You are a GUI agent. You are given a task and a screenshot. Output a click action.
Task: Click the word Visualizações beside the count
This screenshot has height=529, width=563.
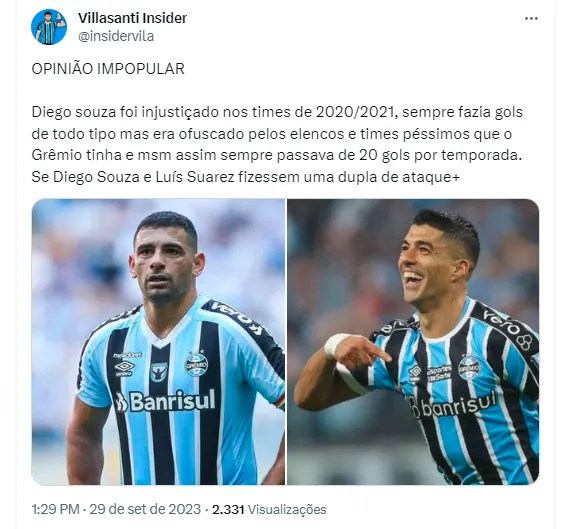click(287, 509)
